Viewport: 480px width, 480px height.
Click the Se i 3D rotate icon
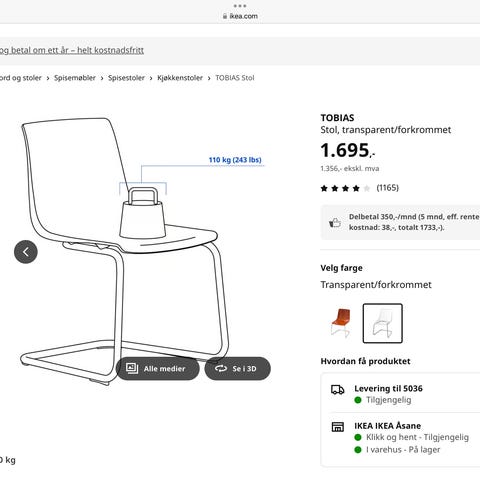click(221, 368)
